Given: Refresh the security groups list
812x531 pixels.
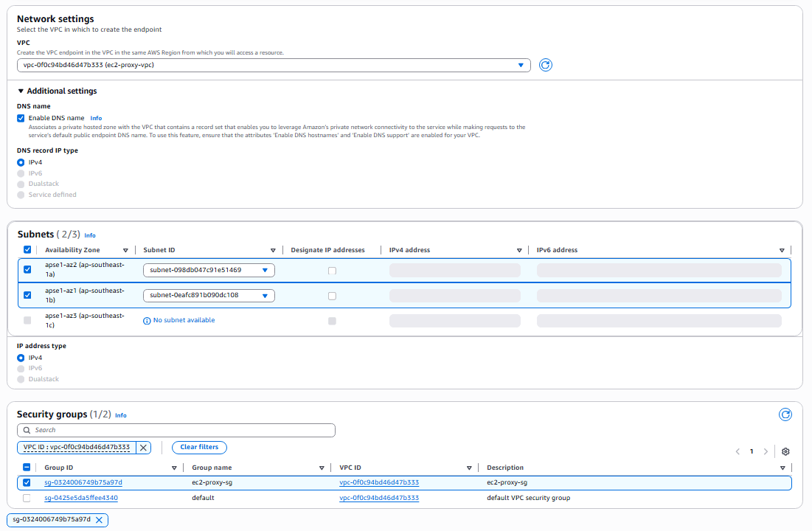Looking at the screenshot, I should tap(785, 414).
